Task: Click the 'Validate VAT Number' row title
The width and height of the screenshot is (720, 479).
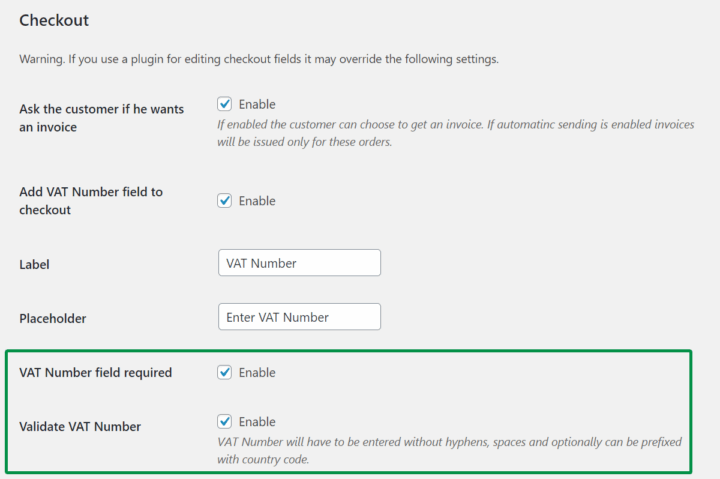Action: coord(80,426)
